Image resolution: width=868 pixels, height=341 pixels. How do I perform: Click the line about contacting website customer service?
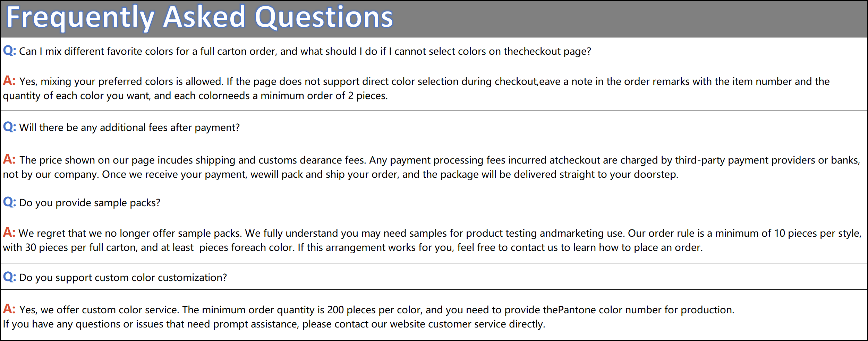[x=274, y=324]
